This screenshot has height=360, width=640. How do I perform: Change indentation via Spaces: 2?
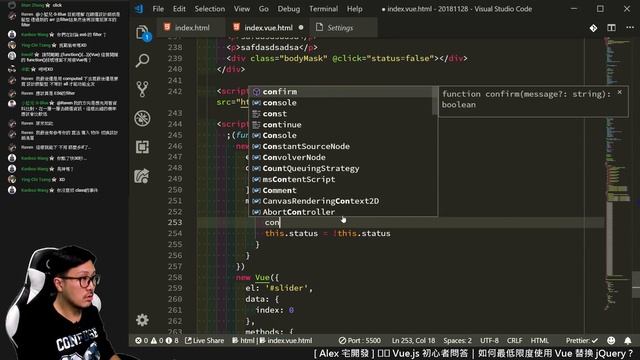click(x=457, y=340)
